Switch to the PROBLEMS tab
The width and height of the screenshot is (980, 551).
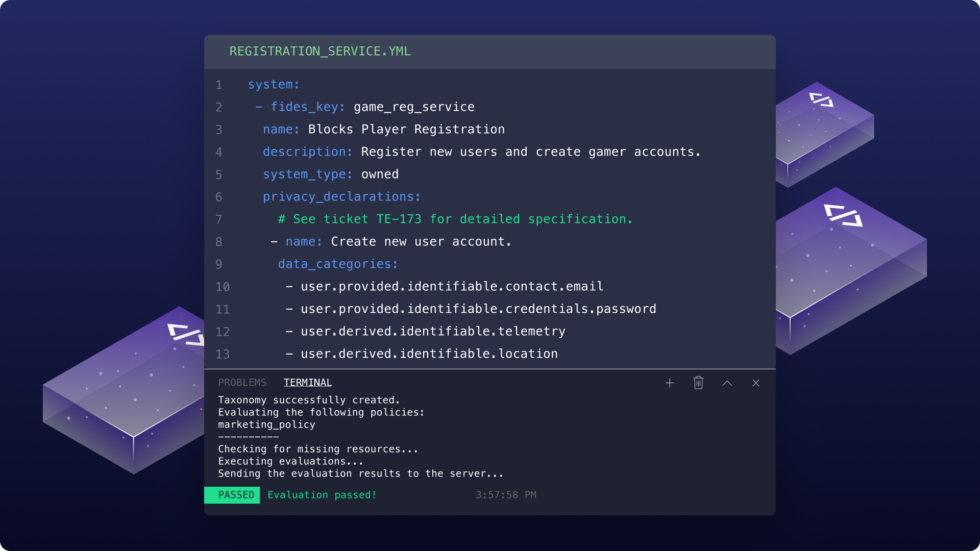(242, 383)
